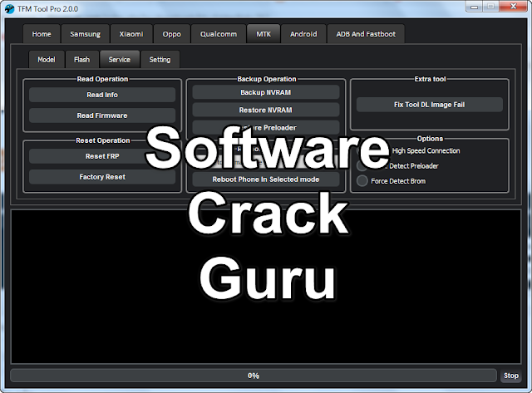
Task: Perform Factory Reset
Action: tap(102, 177)
